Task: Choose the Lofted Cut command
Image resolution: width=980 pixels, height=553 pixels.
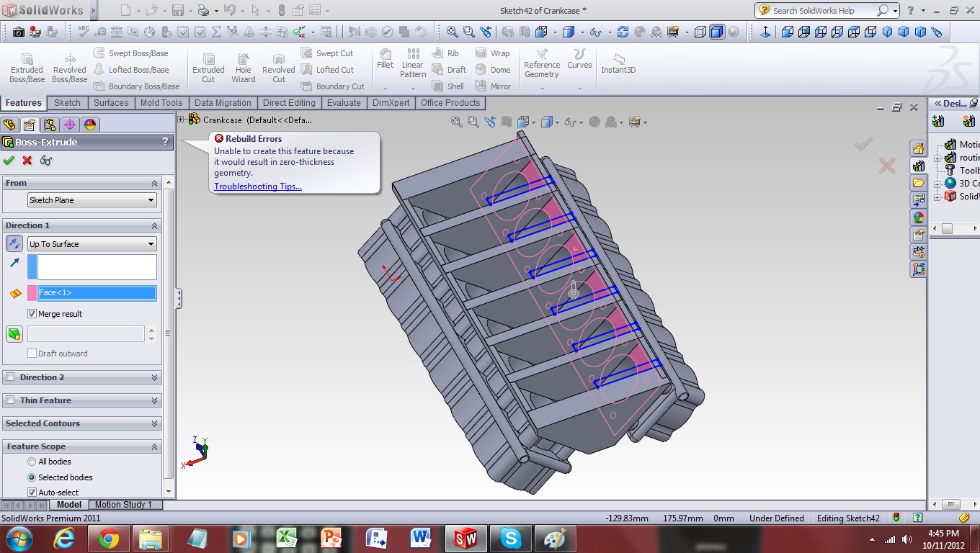Action: click(x=328, y=70)
